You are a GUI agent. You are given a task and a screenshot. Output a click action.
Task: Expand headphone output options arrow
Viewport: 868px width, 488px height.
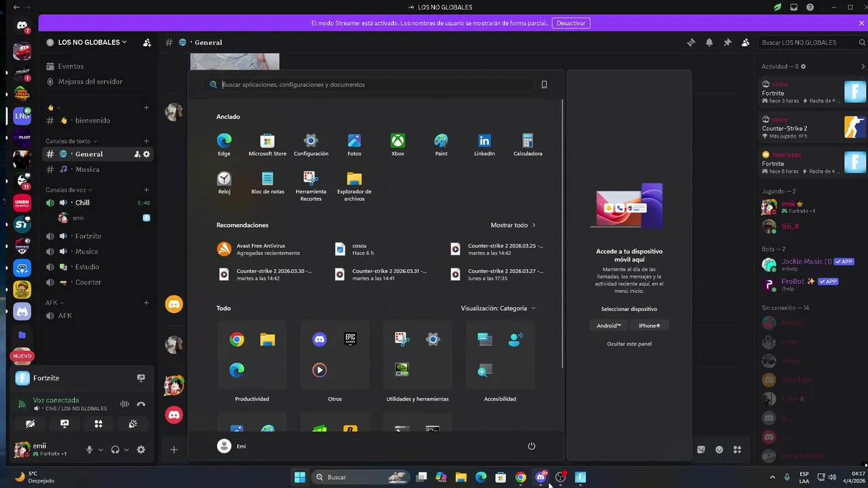tap(126, 450)
